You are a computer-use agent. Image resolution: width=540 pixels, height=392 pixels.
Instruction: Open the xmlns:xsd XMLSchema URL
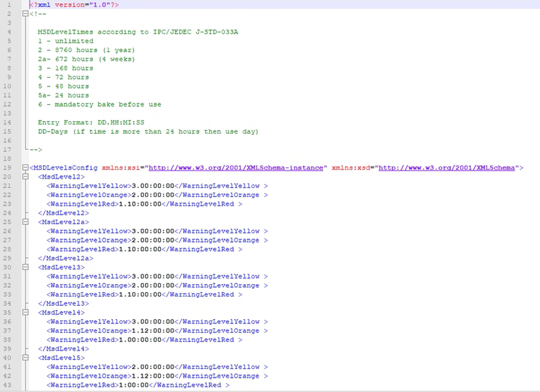click(x=447, y=168)
